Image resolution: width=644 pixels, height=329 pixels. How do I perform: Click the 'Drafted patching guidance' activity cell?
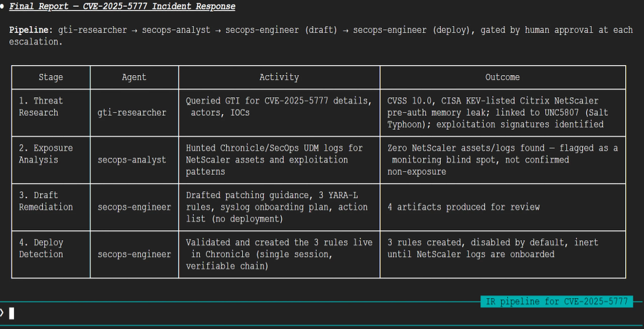(279, 207)
